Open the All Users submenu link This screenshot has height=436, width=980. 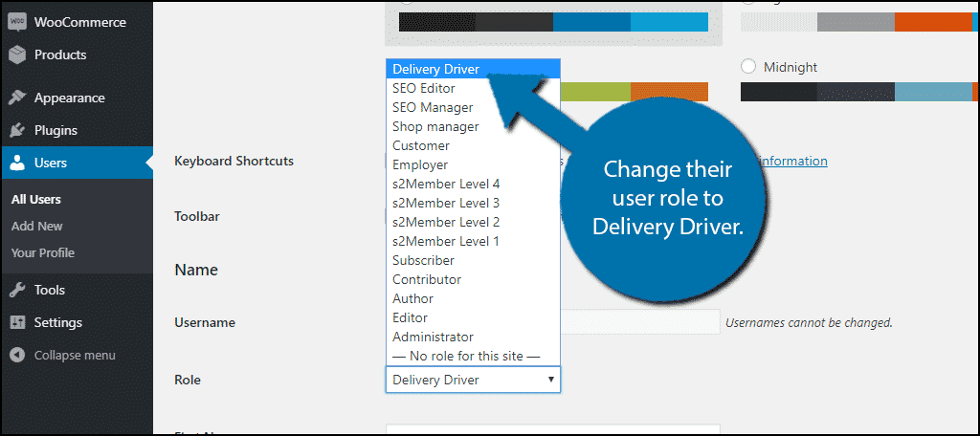(35, 200)
